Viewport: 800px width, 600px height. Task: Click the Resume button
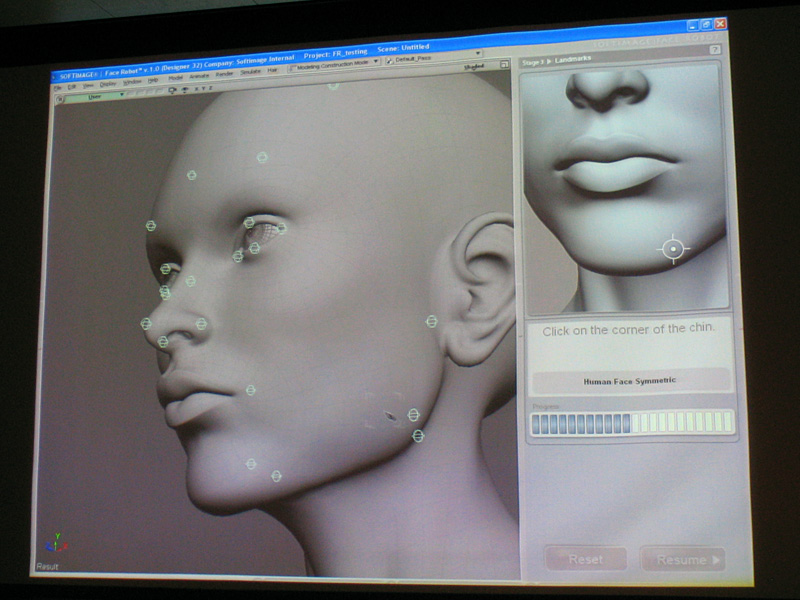[683, 559]
